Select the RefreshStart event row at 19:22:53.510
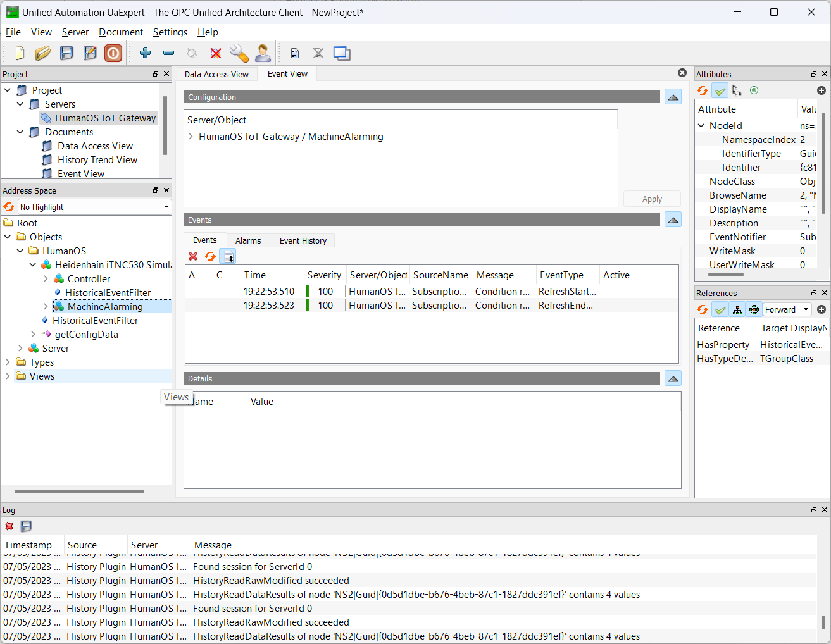 click(x=432, y=292)
